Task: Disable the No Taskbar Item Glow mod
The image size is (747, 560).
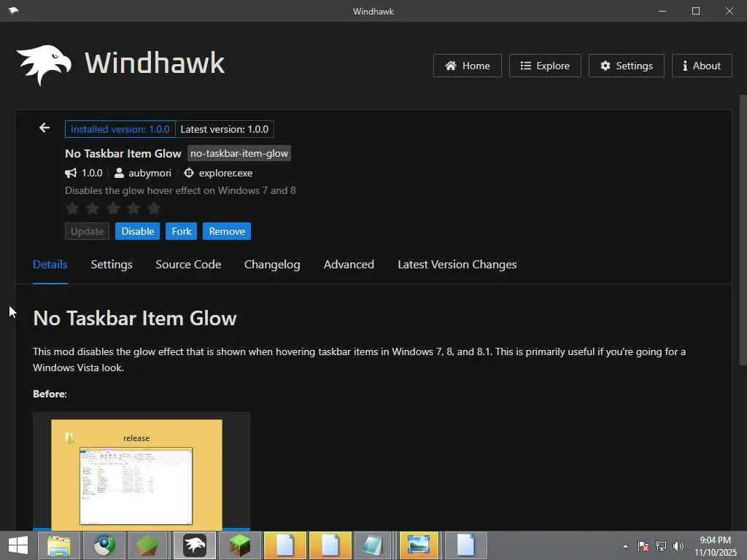Action: tap(137, 231)
